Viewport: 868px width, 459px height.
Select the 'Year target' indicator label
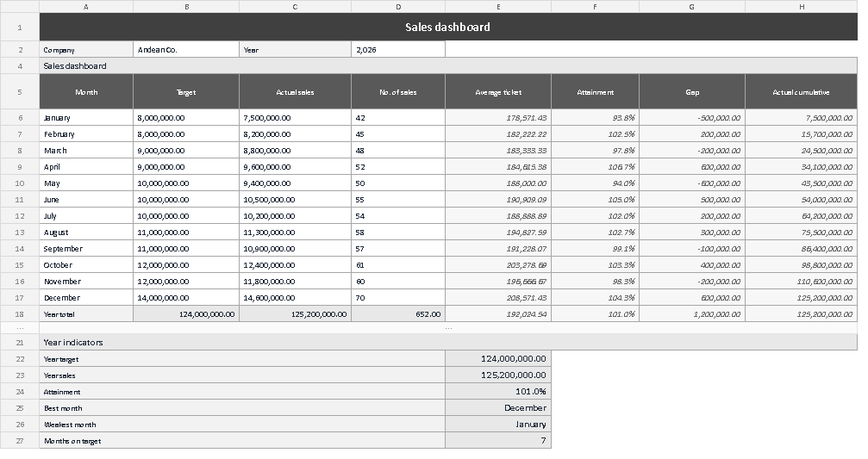[242, 359]
